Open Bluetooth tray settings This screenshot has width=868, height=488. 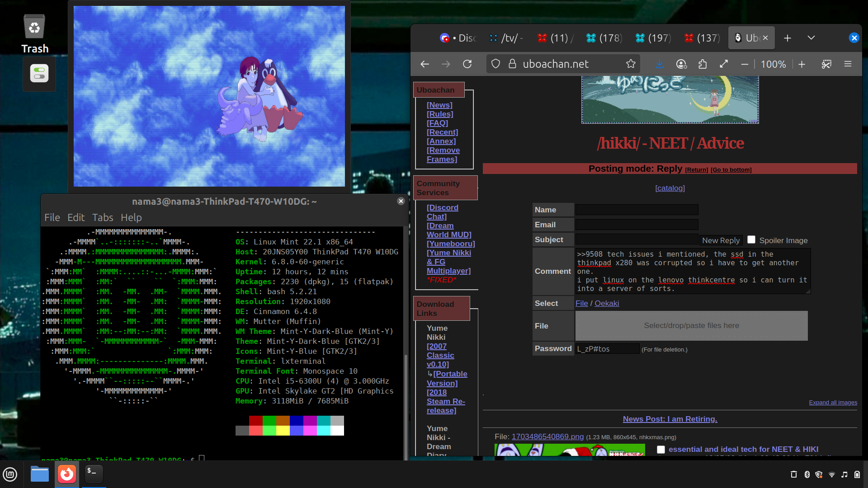tap(807, 474)
